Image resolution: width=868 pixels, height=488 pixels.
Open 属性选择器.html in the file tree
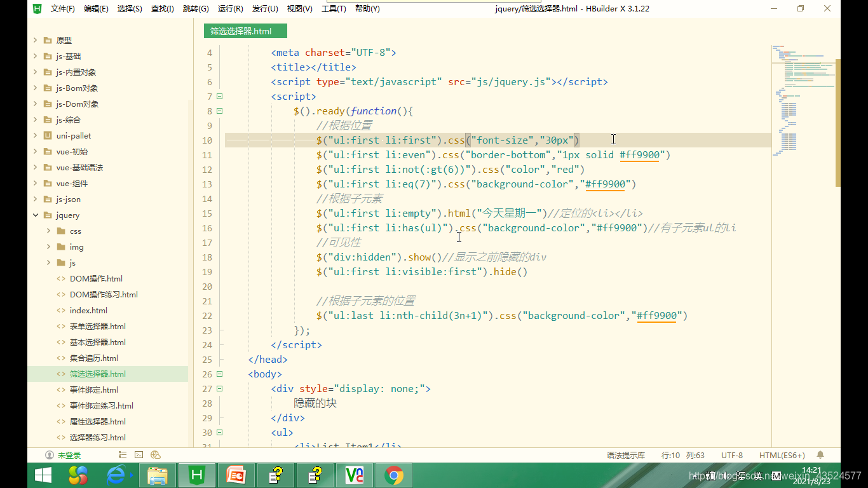coord(98,421)
